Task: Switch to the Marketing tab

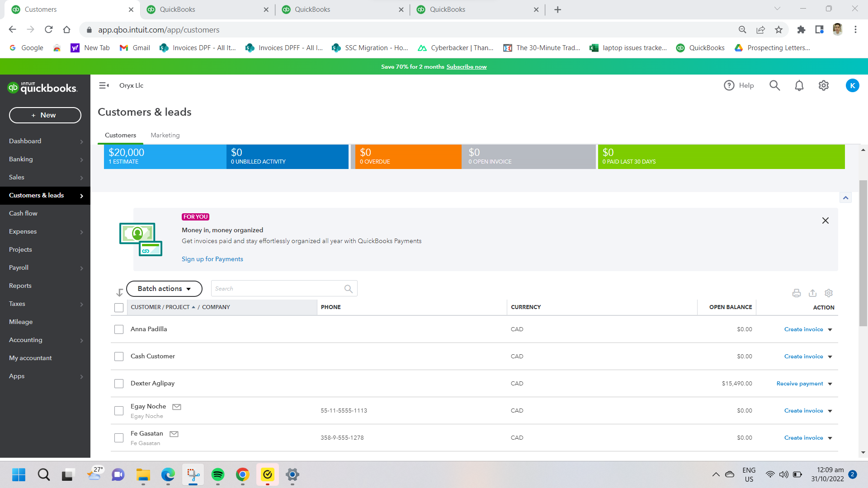Action: tap(165, 135)
